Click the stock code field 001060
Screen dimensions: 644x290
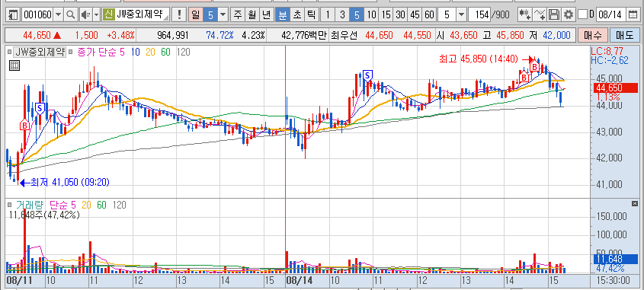(x=37, y=15)
